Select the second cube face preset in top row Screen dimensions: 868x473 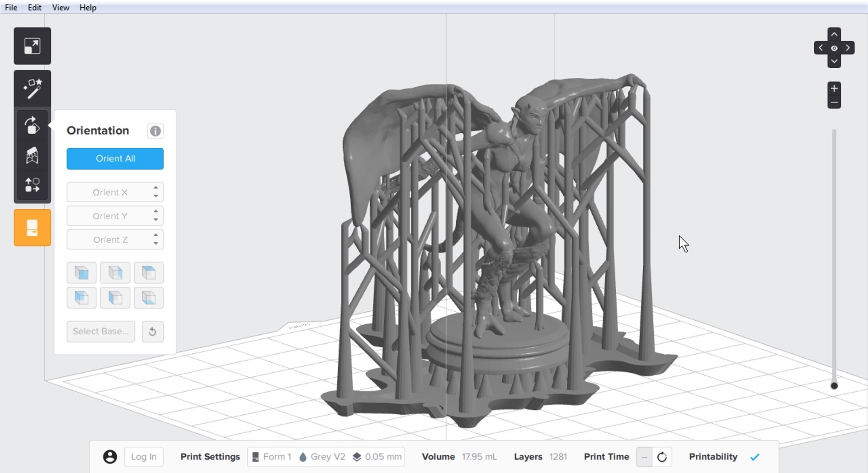coord(115,272)
